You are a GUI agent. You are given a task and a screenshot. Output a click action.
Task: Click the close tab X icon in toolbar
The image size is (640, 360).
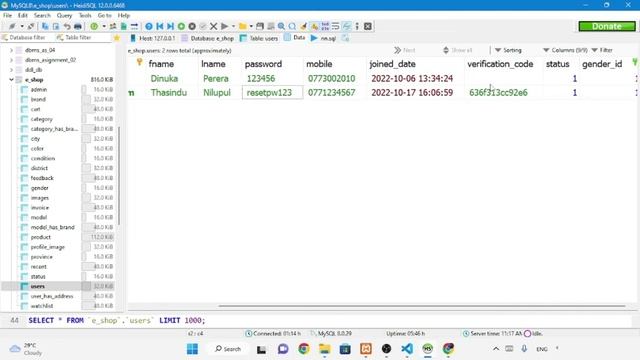point(368,27)
